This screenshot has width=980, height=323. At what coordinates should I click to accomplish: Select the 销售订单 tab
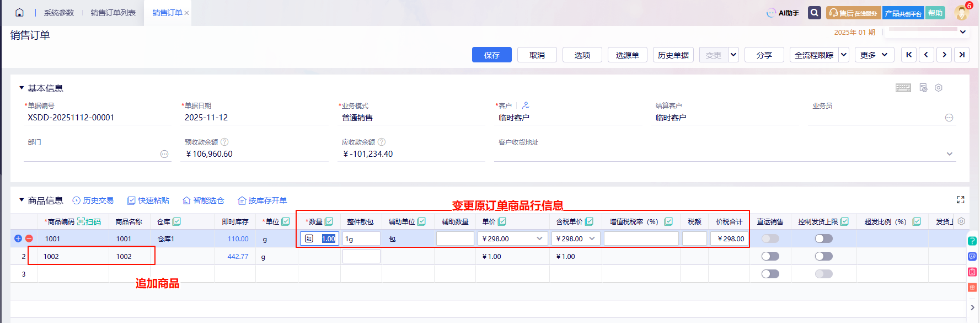[167, 13]
